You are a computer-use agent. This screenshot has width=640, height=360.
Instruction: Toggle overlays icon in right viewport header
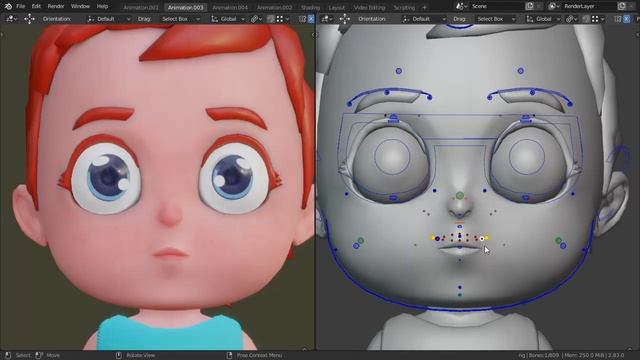pyautogui.click(x=618, y=19)
